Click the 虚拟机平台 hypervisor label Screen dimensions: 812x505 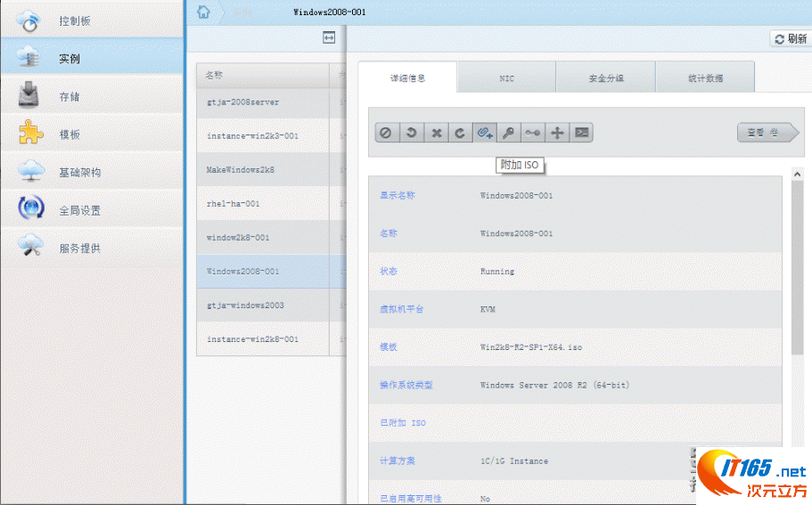pos(402,309)
